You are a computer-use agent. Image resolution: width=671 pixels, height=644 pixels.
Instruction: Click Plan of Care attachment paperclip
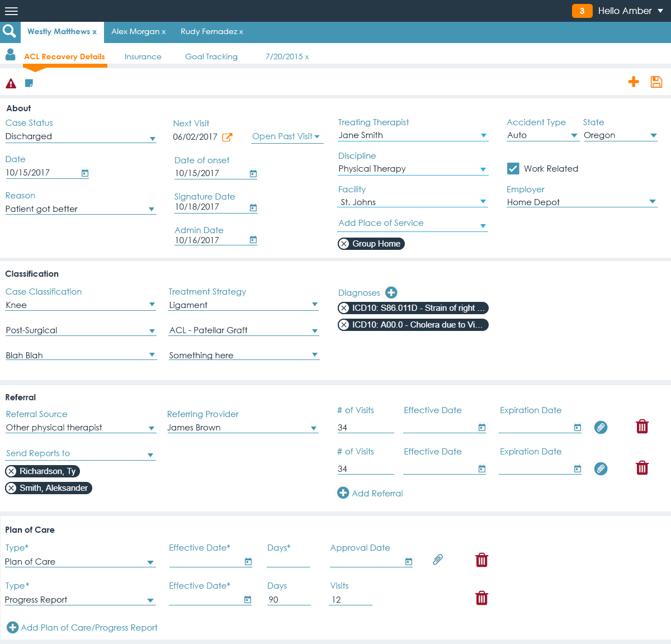438,560
